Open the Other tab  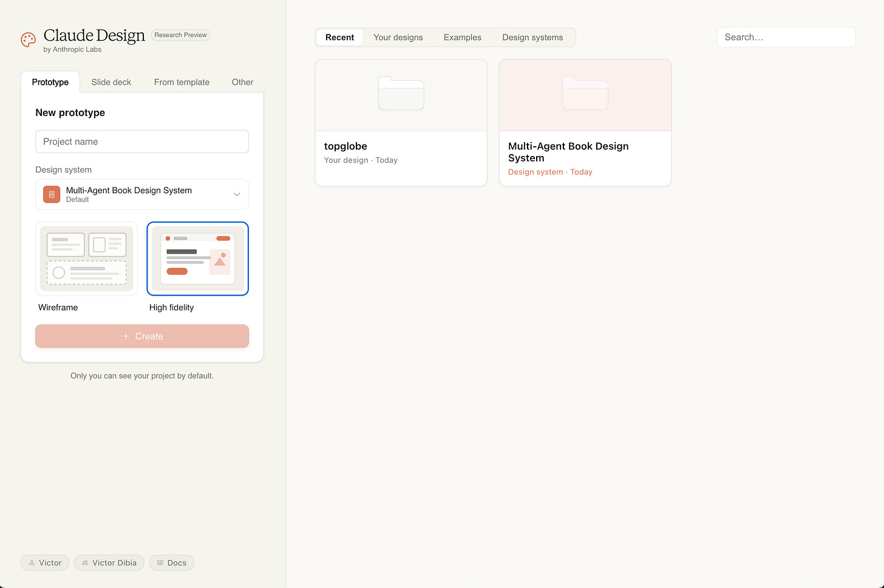[x=242, y=82]
